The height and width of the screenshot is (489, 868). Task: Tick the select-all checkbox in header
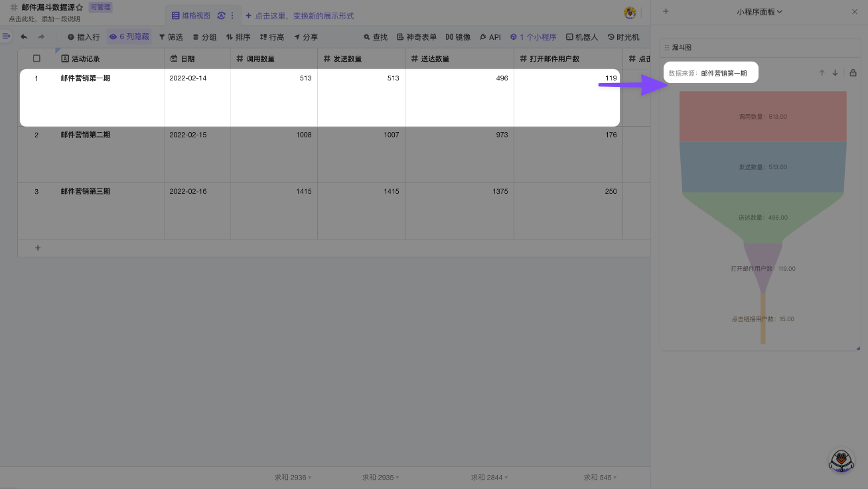coord(36,58)
